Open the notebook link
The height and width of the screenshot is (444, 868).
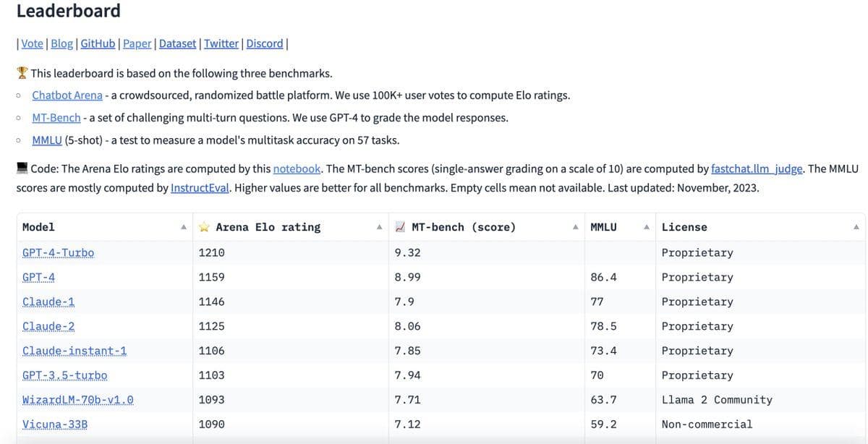[297, 168]
